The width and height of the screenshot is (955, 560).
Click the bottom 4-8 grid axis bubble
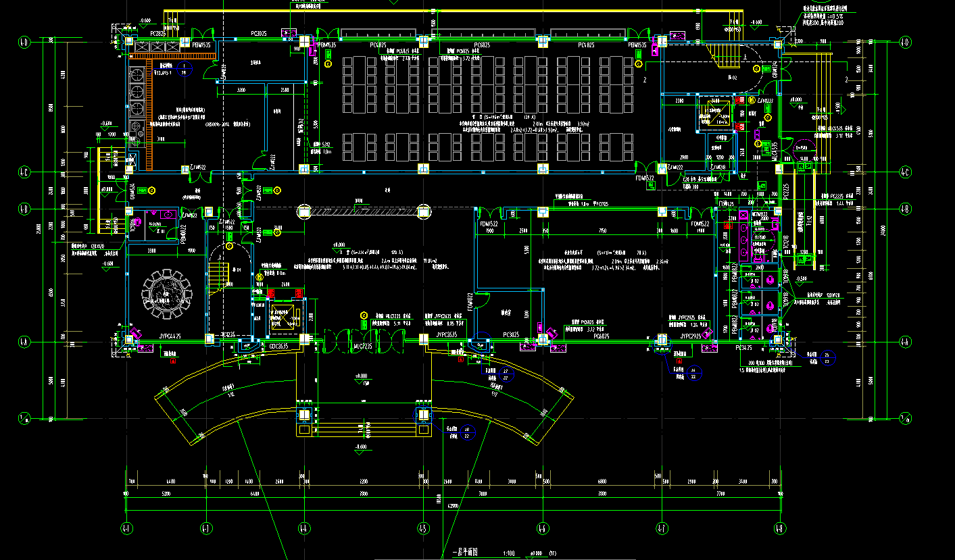click(779, 528)
